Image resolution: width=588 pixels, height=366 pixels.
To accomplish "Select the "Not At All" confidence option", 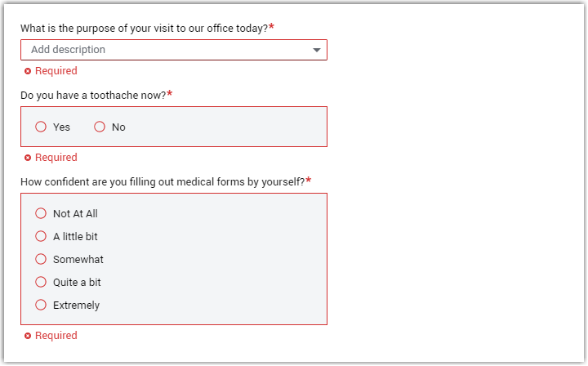I will (41, 213).
